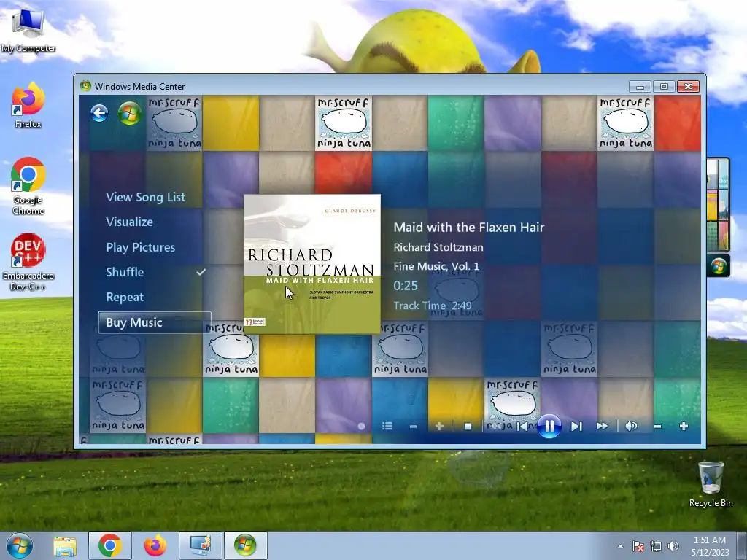Click the artist name Richard Stoltzman
747x560 pixels.
[438, 247]
